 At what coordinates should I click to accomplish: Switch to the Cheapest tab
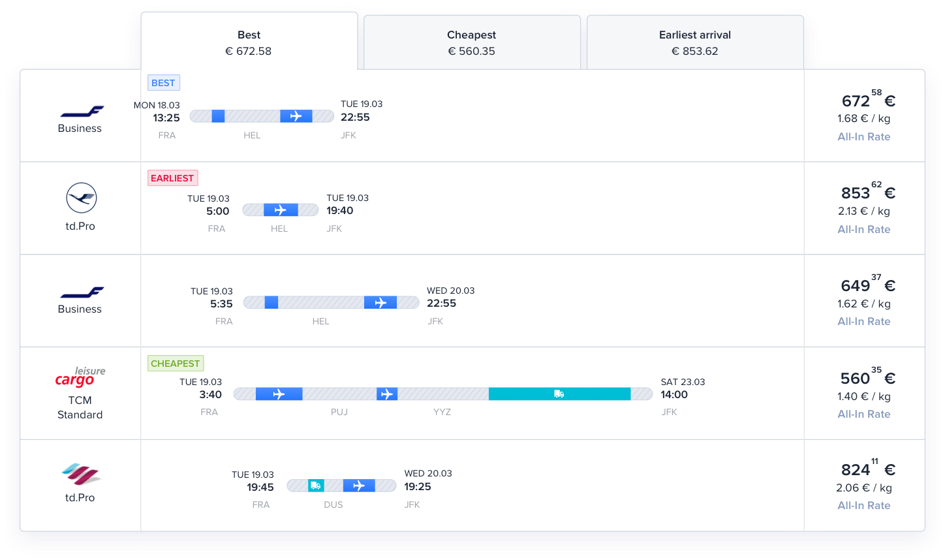471,42
